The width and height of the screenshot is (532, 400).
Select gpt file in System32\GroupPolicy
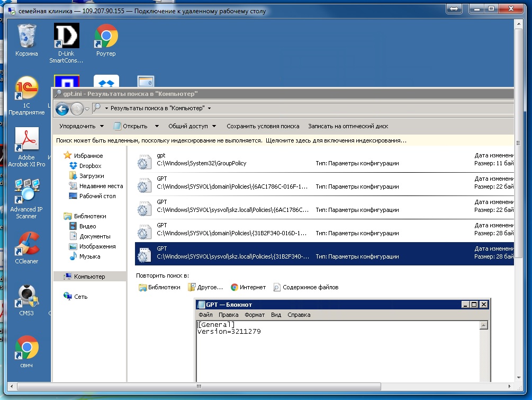(324, 161)
